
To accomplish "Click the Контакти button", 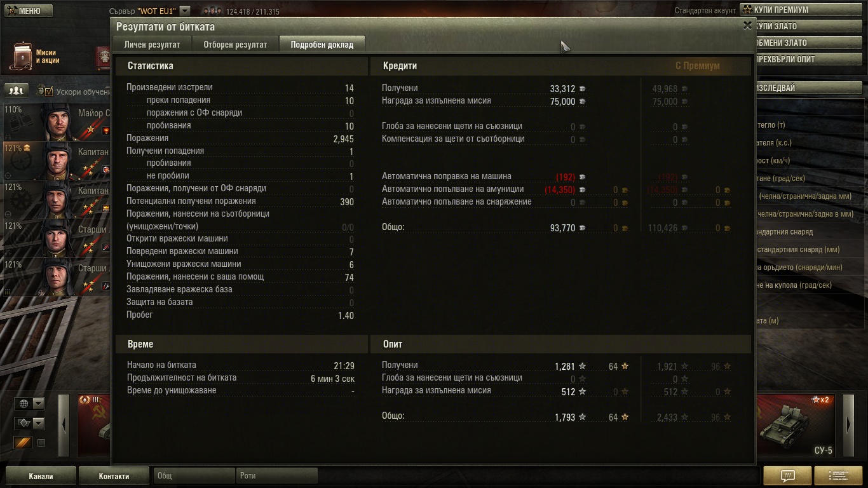I will [114, 476].
